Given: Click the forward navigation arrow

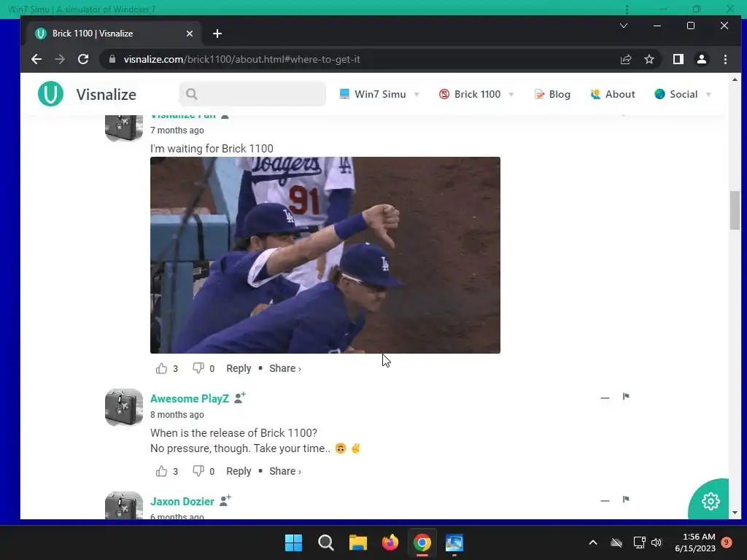Looking at the screenshot, I should coord(60,59).
